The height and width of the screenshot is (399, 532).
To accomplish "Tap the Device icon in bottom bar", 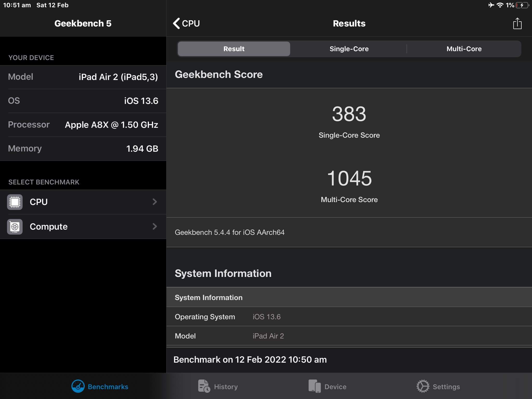I will [x=315, y=386].
